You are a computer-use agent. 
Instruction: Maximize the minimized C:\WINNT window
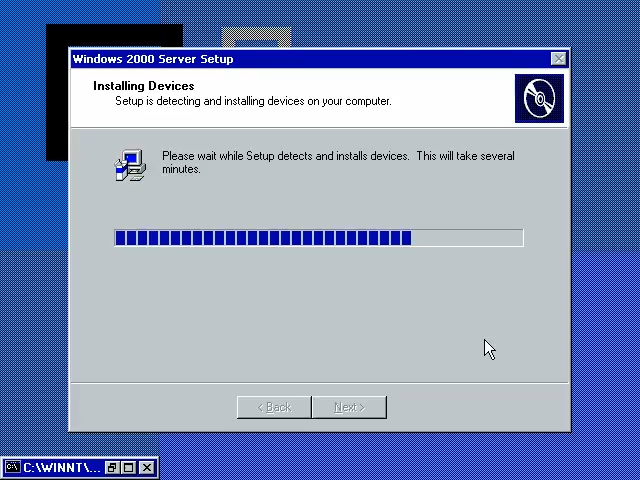point(129,467)
